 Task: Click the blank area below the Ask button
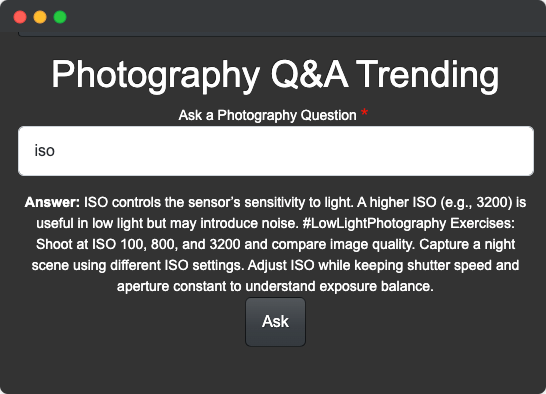coord(275,369)
